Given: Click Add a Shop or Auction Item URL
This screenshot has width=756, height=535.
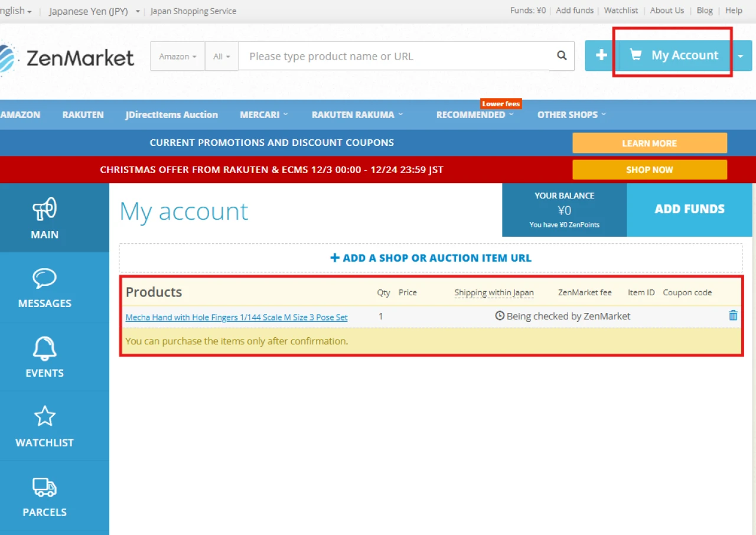Looking at the screenshot, I should click(431, 258).
